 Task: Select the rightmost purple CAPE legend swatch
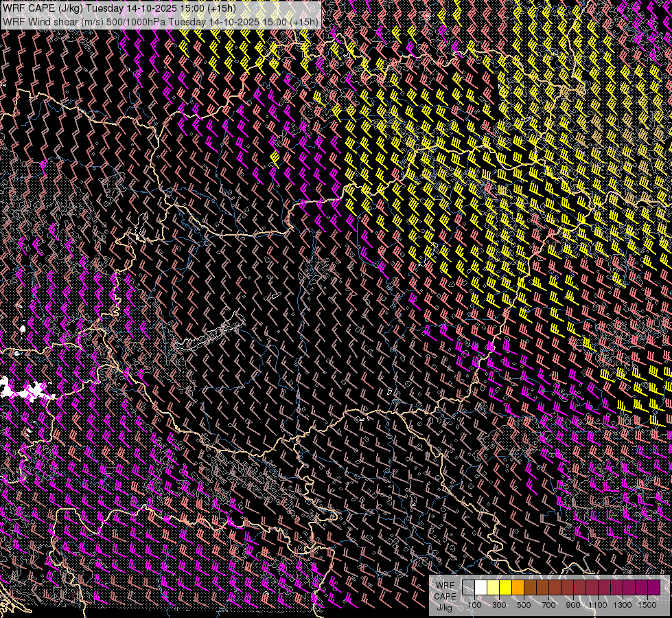pos(653,587)
